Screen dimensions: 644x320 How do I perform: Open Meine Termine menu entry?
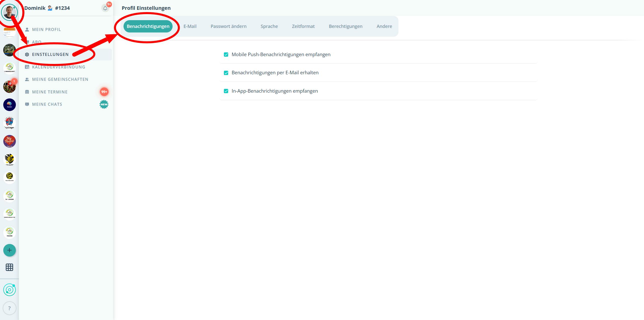click(x=50, y=92)
